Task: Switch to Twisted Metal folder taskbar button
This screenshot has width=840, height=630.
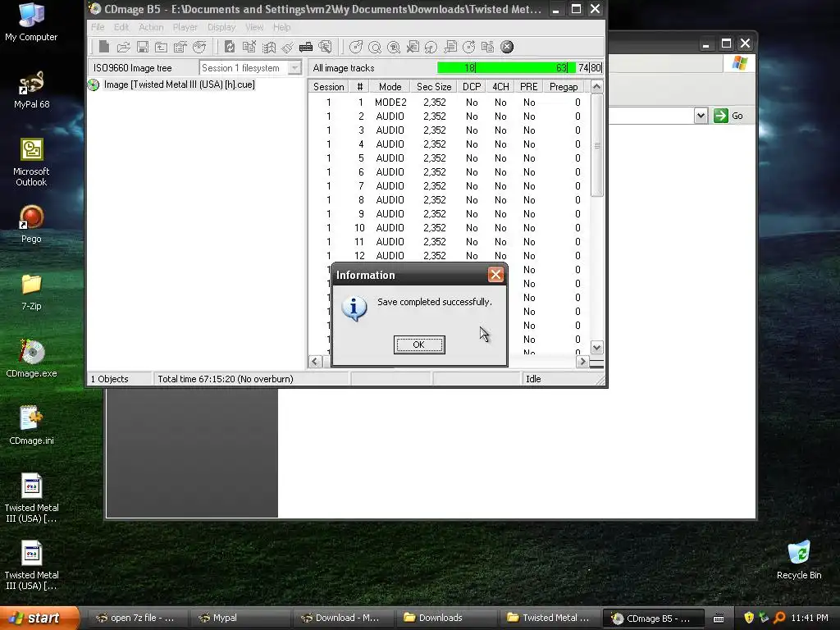Action: 550,619
